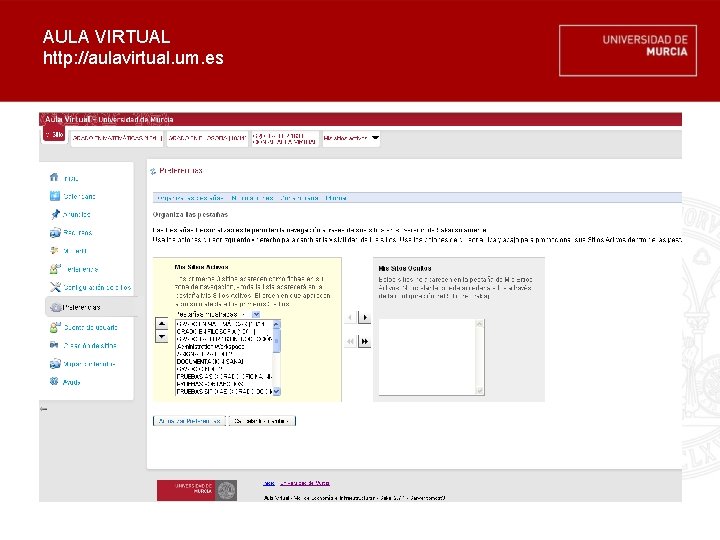Viewport: 720px width, 540px height.
Task: Move selected site down with down arrow
Action: pyautogui.click(x=162, y=337)
